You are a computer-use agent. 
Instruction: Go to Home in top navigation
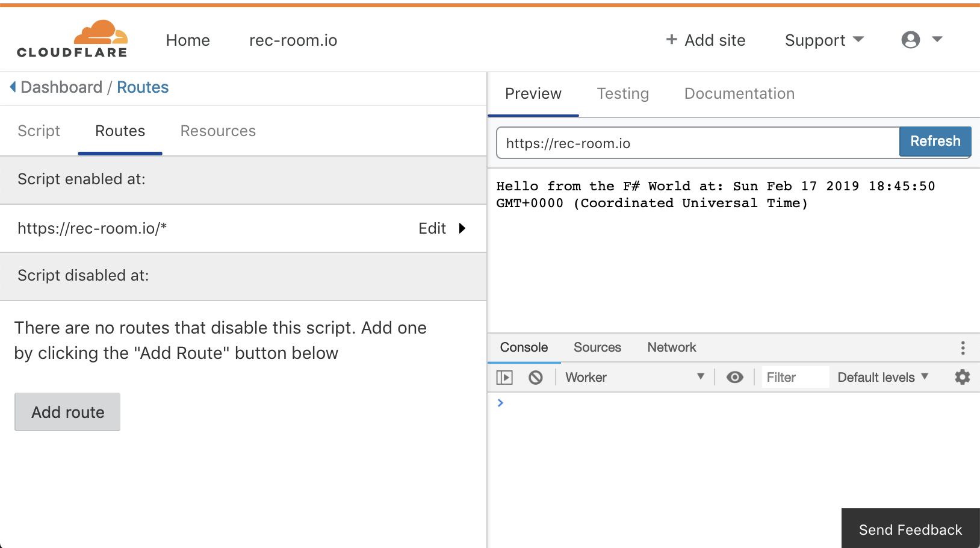click(188, 40)
